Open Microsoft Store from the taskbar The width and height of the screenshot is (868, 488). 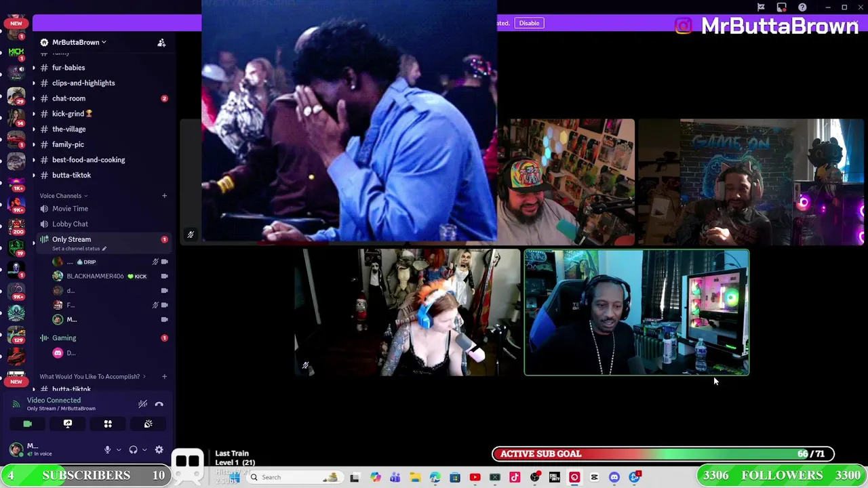455,477
